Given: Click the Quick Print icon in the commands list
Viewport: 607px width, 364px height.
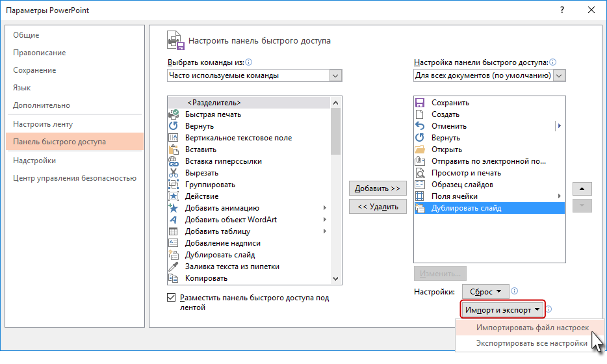Looking at the screenshot, I should click(x=174, y=114).
